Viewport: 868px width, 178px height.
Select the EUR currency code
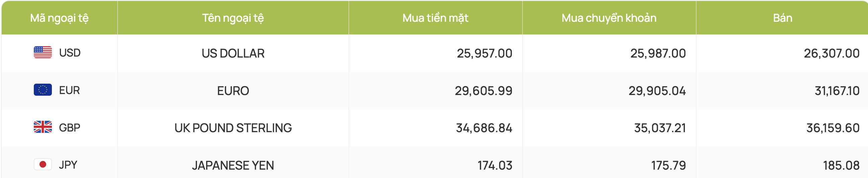pyautogui.click(x=69, y=90)
